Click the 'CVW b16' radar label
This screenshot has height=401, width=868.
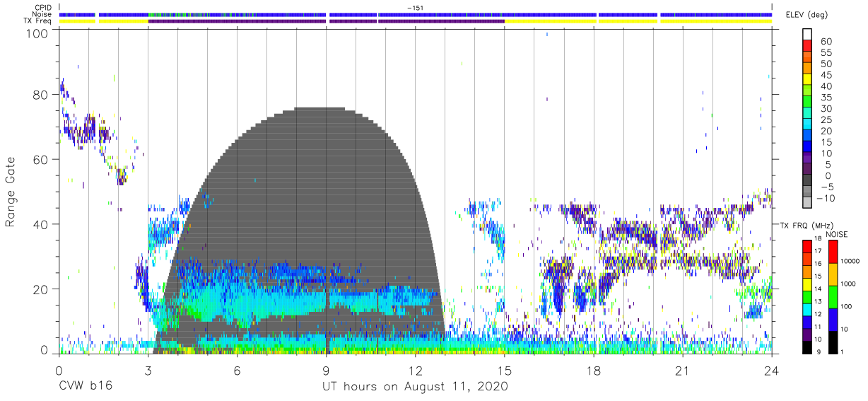[86, 386]
